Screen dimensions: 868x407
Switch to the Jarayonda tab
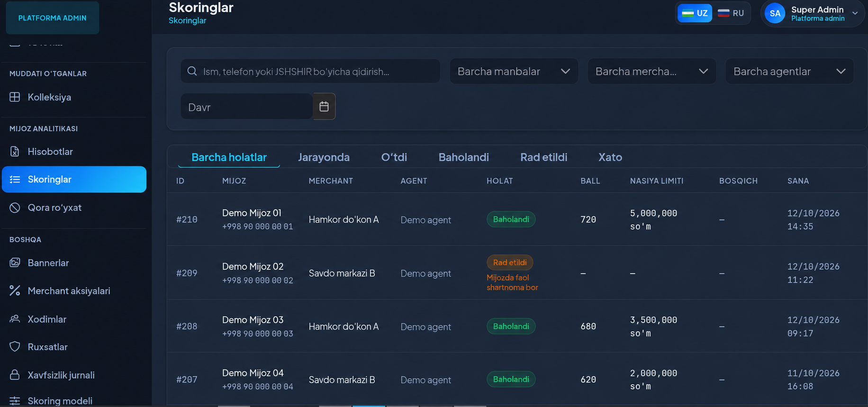point(324,157)
